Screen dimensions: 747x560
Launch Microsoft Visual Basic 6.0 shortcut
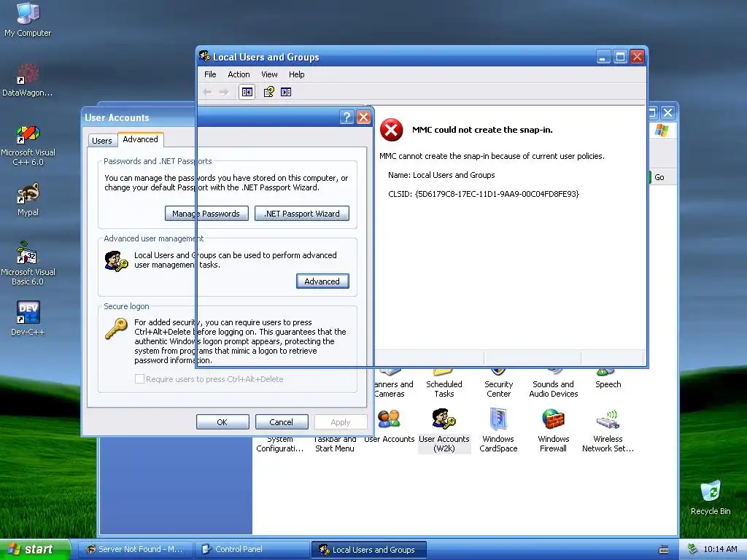pyautogui.click(x=28, y=263)
